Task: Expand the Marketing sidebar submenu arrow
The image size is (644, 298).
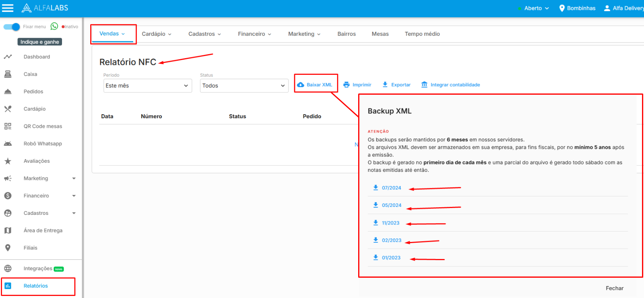Action: (74, 179)
